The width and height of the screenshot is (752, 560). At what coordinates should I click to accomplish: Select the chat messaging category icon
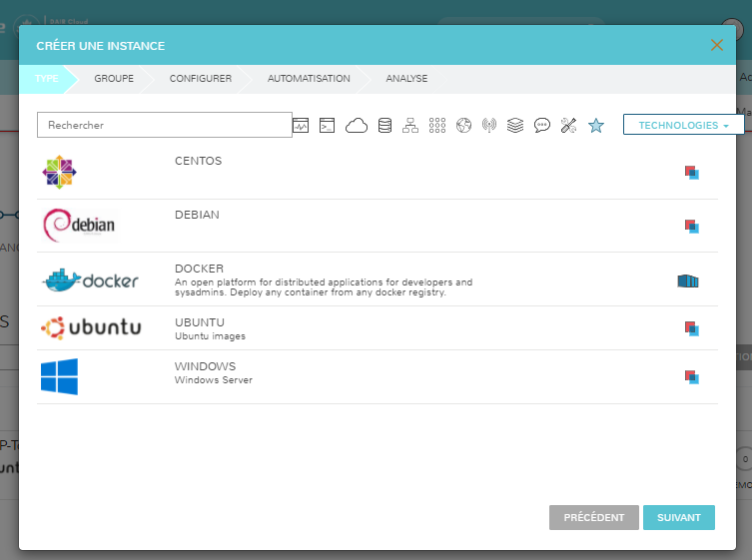click(542, 125)
